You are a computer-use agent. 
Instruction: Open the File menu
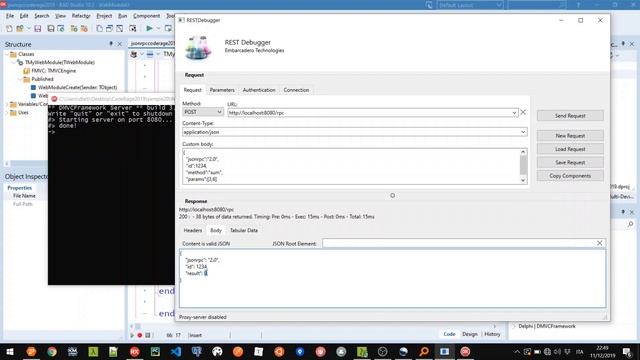pyautogui.click(x=10, y=16)
